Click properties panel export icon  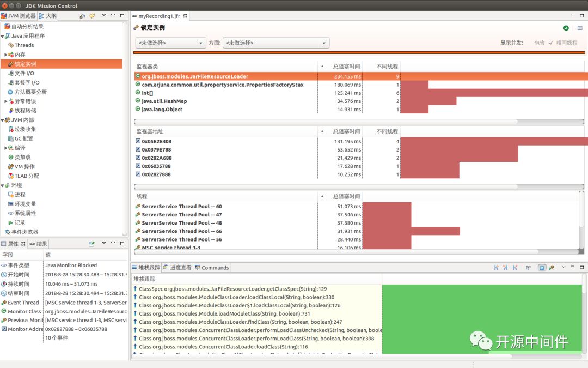click(x=91, y=244)
